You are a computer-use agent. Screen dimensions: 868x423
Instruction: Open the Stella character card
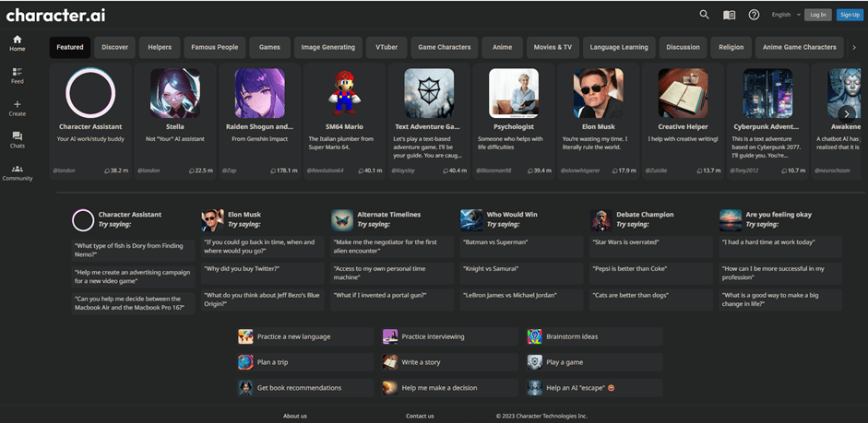(175, 121)
